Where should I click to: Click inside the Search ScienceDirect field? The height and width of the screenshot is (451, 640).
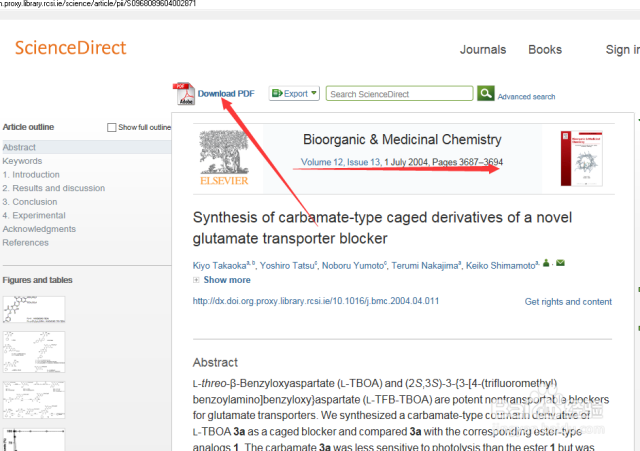(x=399, y=94)
